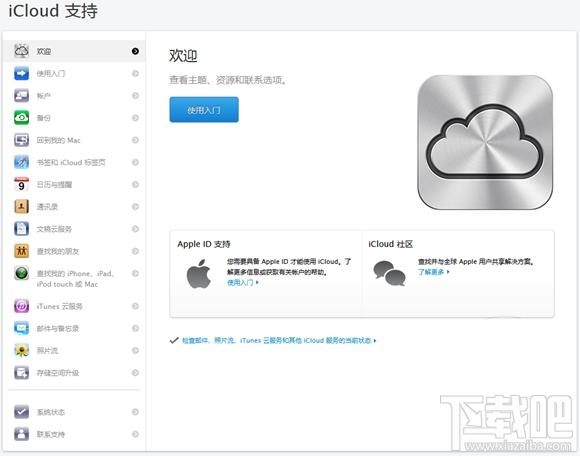Select 文稿云服务 in the sidebar

(54, 229)
